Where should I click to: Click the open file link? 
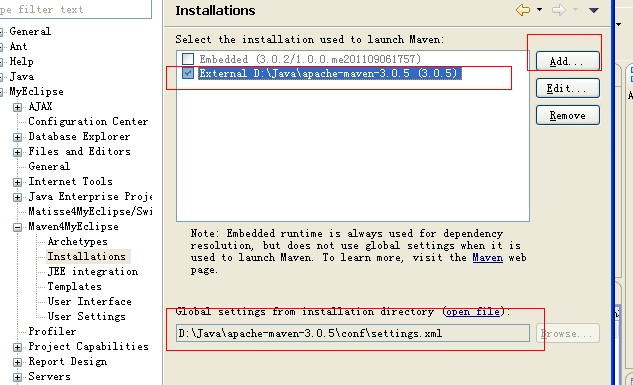[473, 312]
